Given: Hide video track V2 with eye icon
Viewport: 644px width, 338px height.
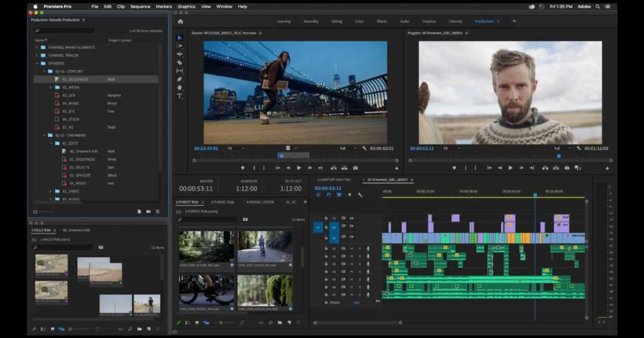Looking at the screenshot, I should click(x=352, y=226).
